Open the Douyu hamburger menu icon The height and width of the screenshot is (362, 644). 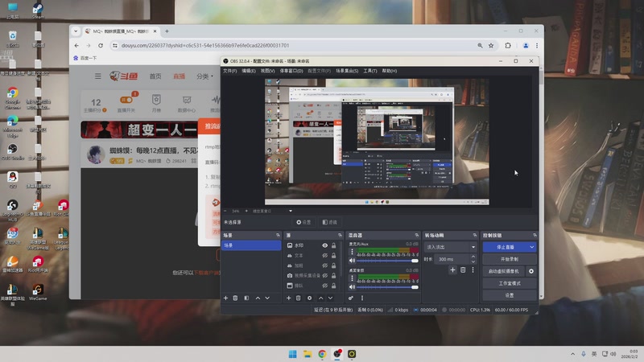(97, 76)
